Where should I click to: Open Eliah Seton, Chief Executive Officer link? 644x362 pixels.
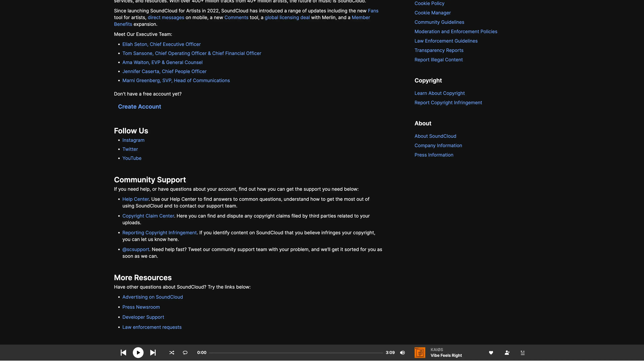pos(161,44)
